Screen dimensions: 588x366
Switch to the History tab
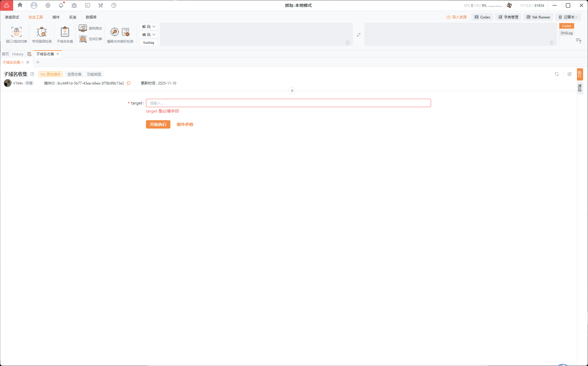tap(18, 54)
